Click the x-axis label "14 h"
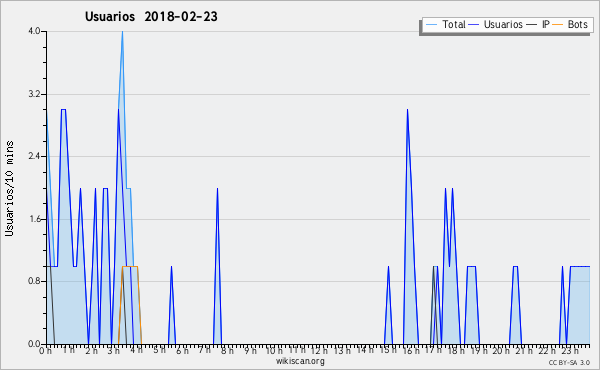Image resolution: width=600 pixels, height=370 pixels. (x=364, y=350)
